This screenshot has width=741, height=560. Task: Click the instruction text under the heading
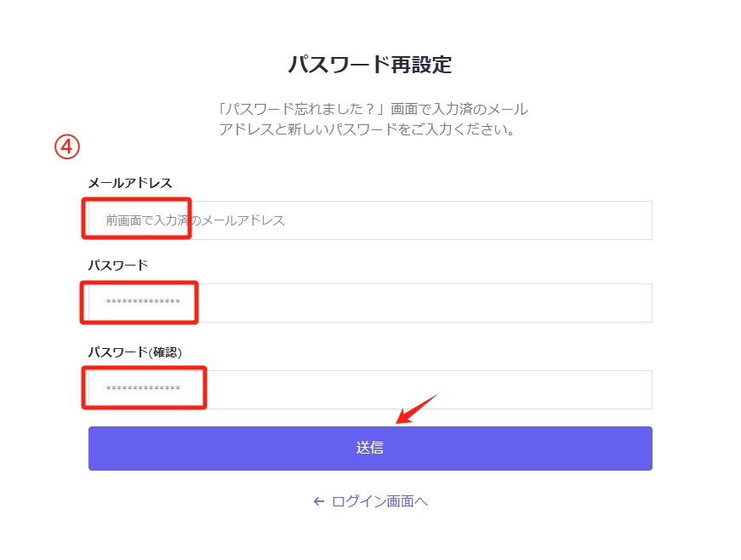tap(373, 119)
